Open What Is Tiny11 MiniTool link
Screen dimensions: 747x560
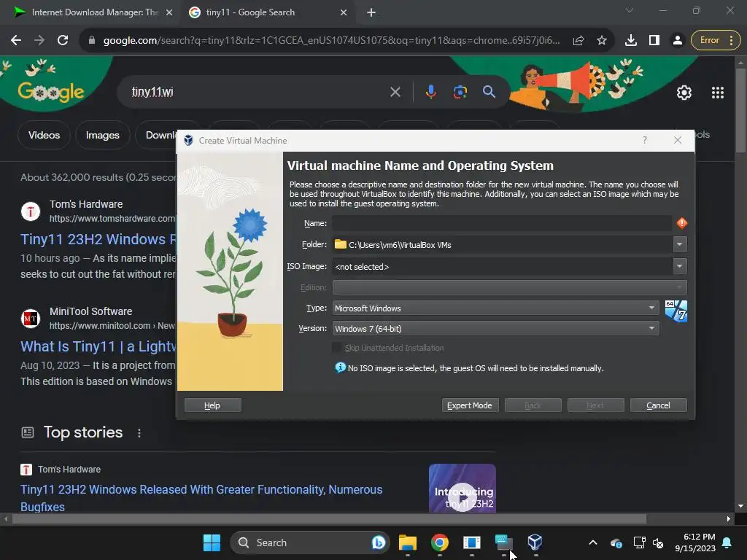click(98, 346)
